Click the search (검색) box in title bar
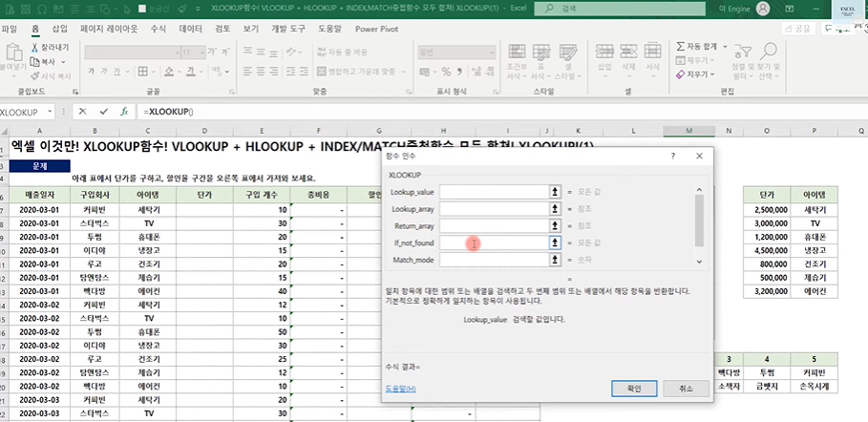The image size is (868, 422). click(620, 9)
